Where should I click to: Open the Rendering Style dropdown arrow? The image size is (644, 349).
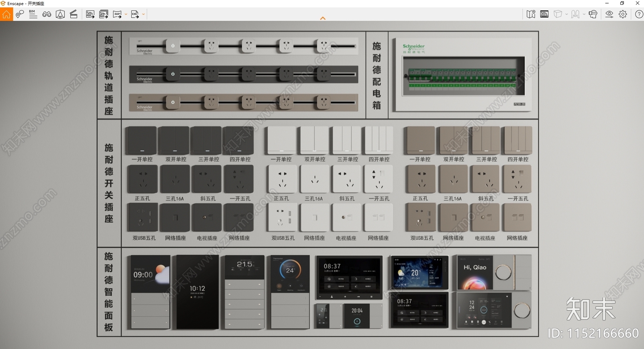click(x=566, y=14)
